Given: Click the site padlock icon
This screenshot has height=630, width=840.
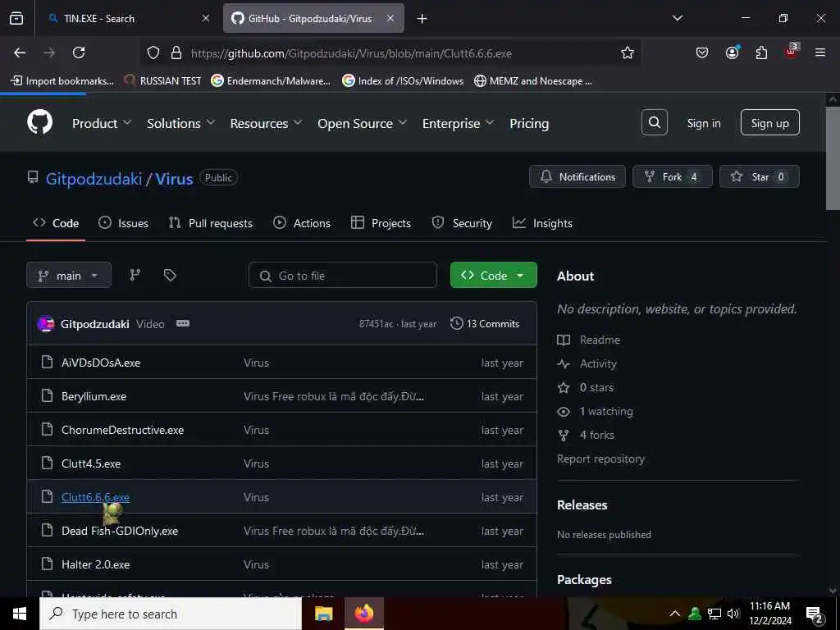Looking at the screenshot, I should [176, 52].
